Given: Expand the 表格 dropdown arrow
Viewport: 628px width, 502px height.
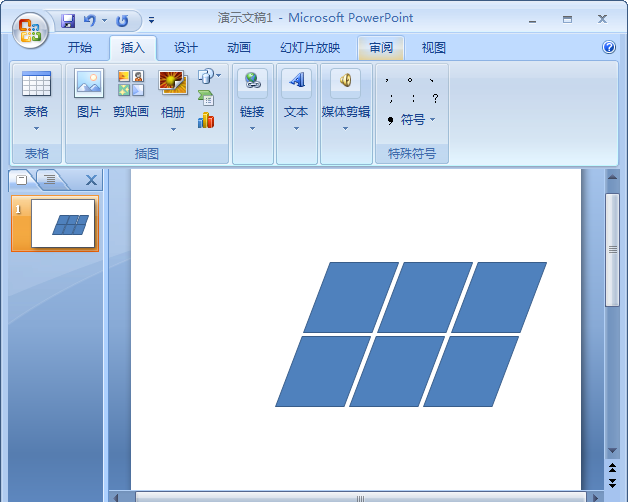Looking at the screenshot, I should point(36,129).
